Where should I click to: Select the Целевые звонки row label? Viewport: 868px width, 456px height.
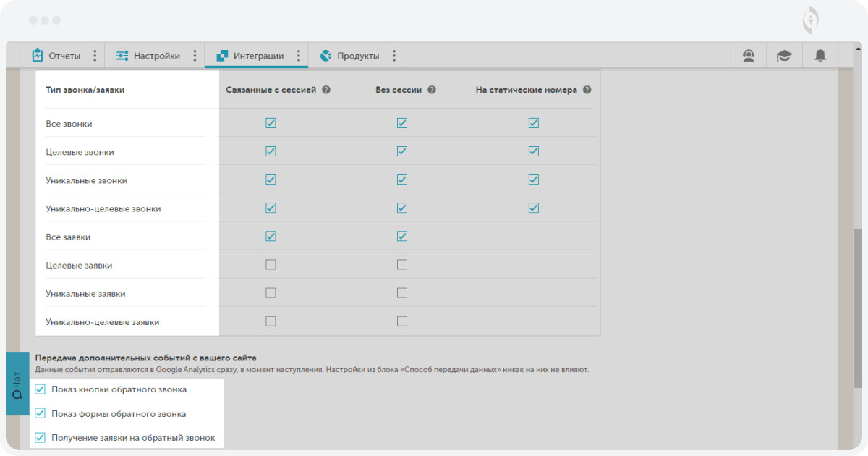point(80,152)
